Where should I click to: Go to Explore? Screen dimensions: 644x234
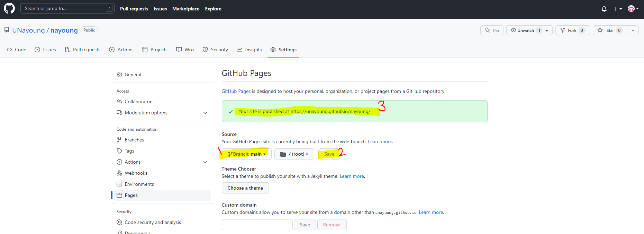click(213, 9)
